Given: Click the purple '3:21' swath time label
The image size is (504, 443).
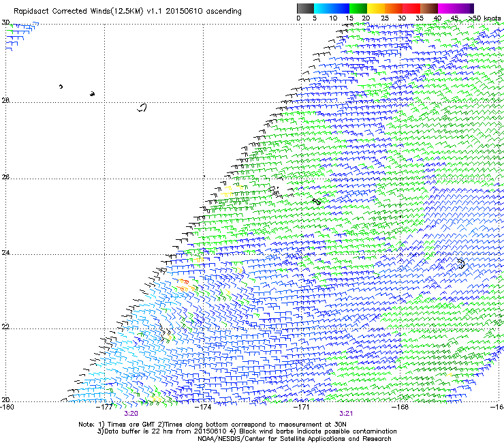Looking at the screenshot, I should click(346, 414).
